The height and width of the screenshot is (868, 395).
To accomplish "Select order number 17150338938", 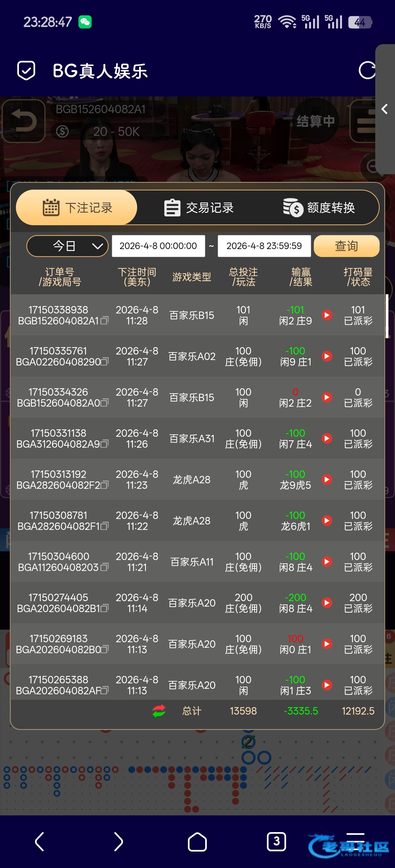I will coord(58,310).
